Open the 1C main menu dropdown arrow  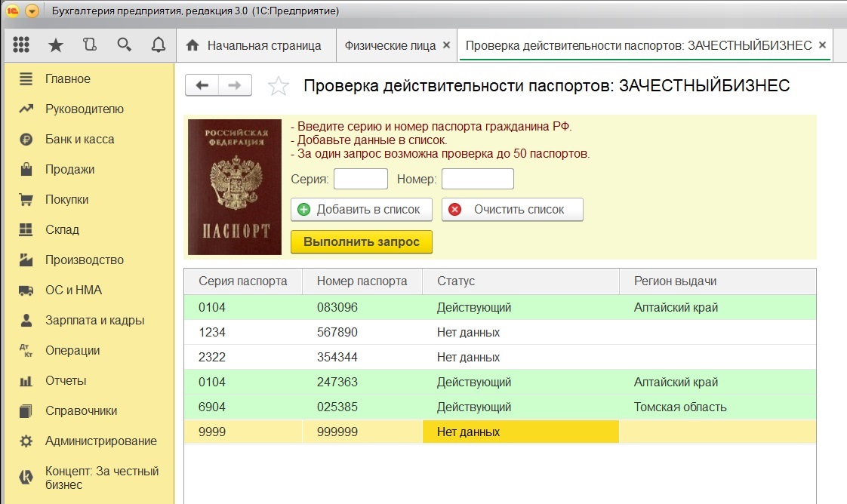point(32,11)
